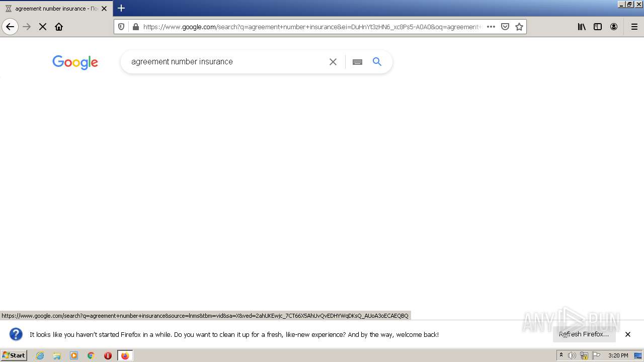View site security padlock information
The width and height of the screenshot is (644, 362).
pyautogui.click(x=135, y=27)
